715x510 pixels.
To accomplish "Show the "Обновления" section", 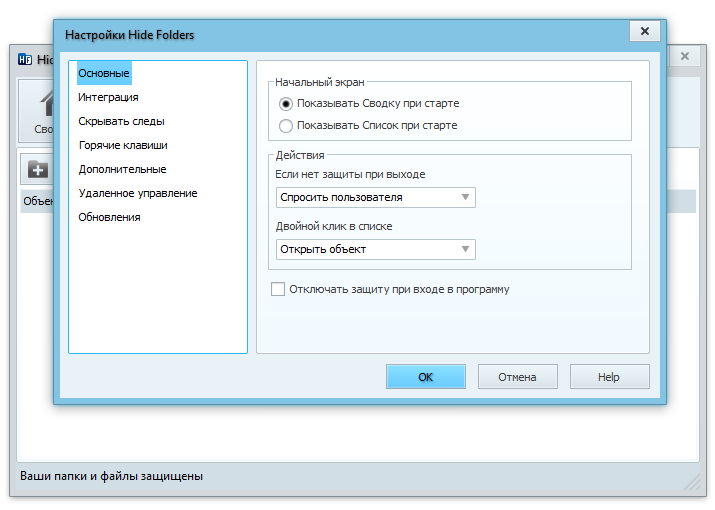I will pyautogui.click(x=109, y=217).
